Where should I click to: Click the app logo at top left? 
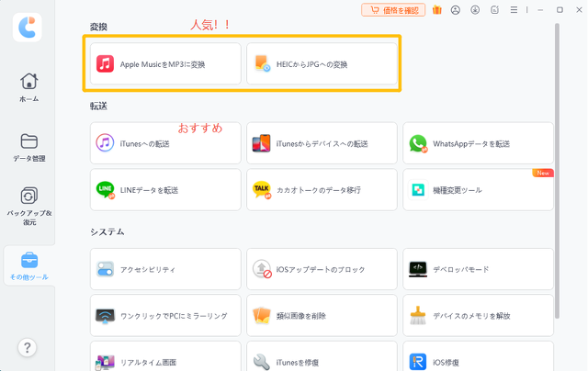27,28
